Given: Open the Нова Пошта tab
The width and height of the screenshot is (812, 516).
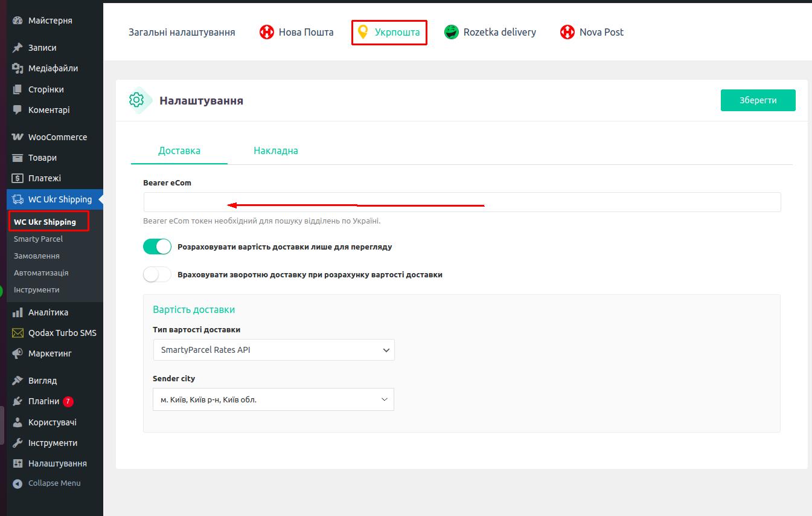Looking at the screenshot, I should pyautogui.click(x=296, y=32).
